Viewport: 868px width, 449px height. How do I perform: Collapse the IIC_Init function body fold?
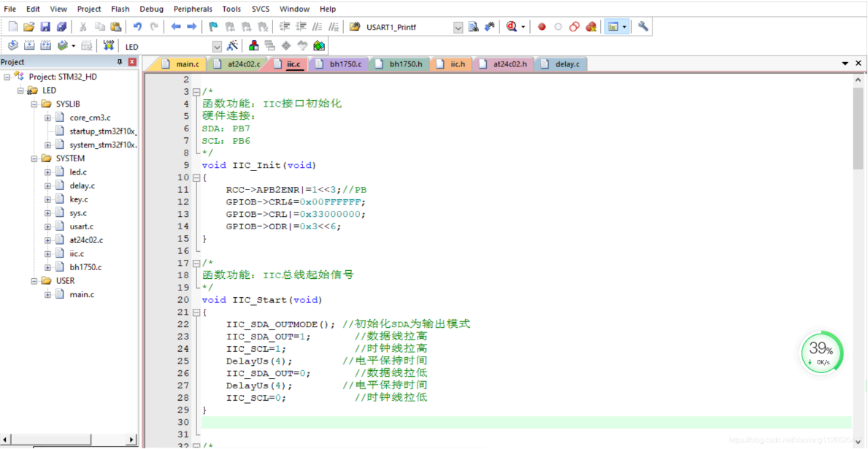pos(196,177)
